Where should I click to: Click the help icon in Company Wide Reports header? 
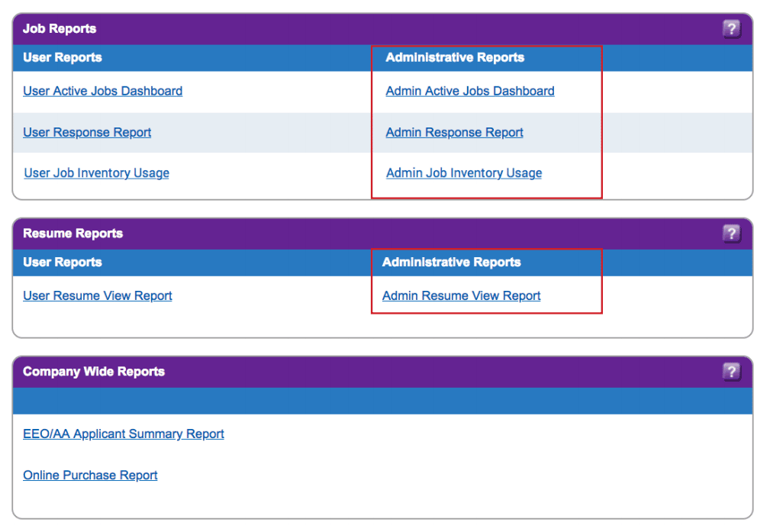coord(731,372)
